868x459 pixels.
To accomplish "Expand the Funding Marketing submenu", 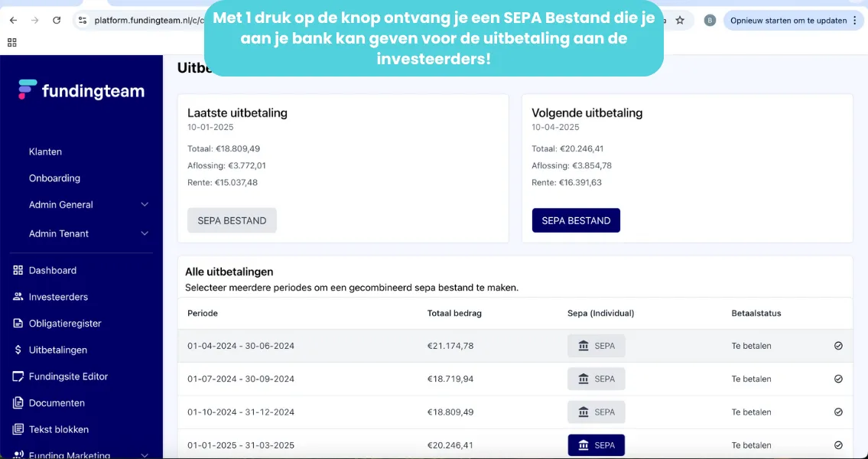I will 145,455.
